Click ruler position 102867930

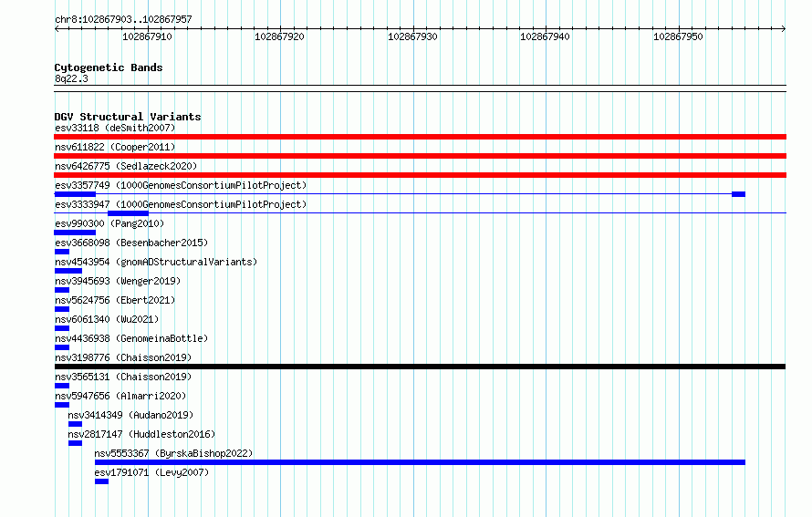tap(412, 36)
